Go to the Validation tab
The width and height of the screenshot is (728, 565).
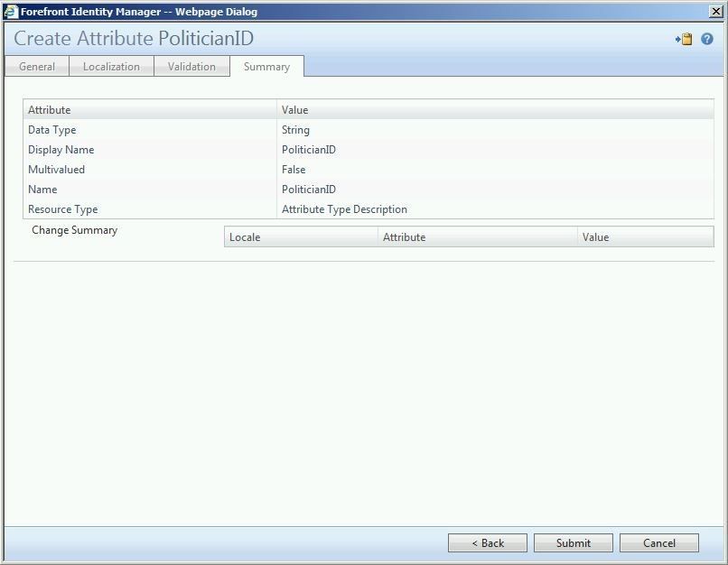pos(191,67)
